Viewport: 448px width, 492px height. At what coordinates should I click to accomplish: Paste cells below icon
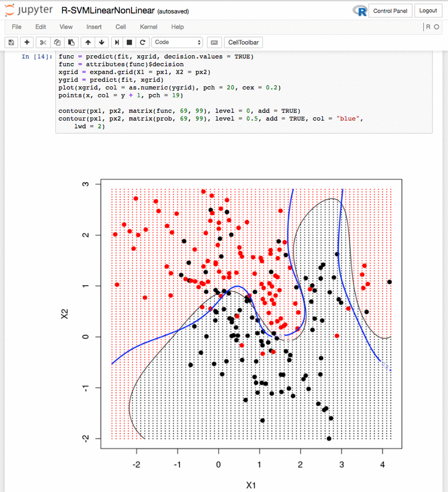point(71,42)
